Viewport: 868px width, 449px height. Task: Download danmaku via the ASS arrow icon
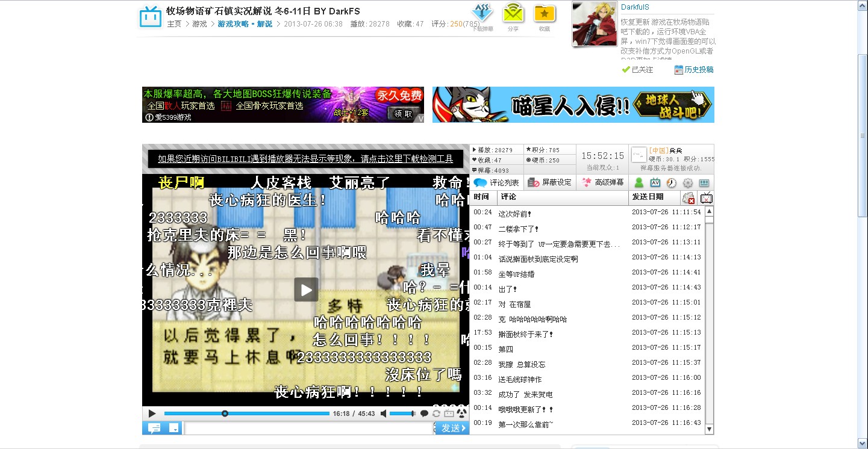click(x=482, y=13)
